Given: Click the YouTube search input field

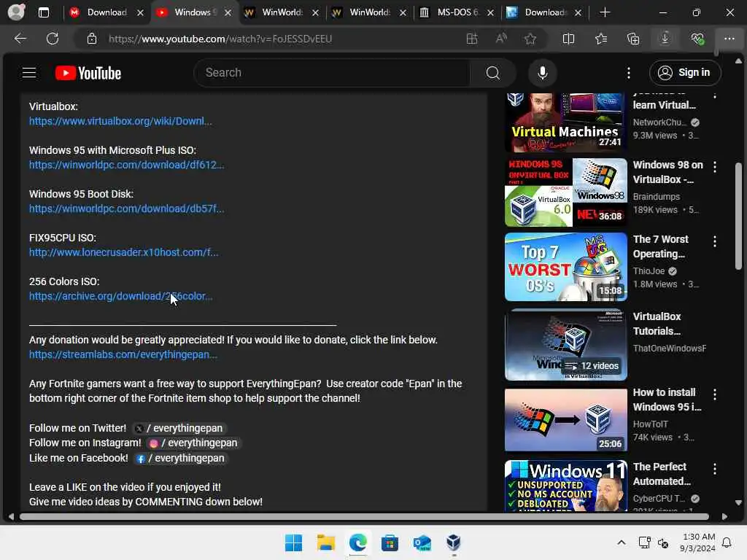Looking at the screenshot, I should point(332,73).
